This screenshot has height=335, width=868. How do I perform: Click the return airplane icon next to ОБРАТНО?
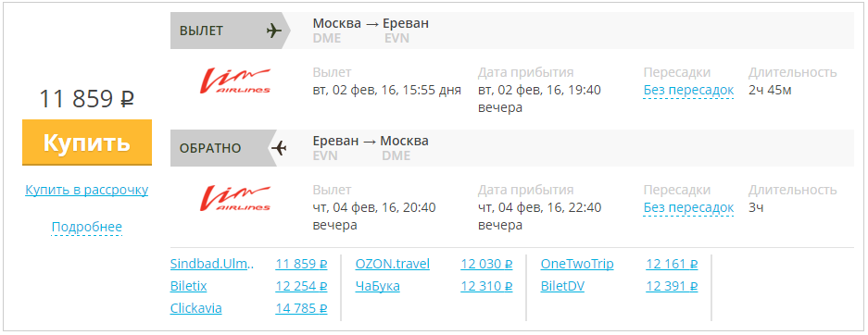pos(280,148)
